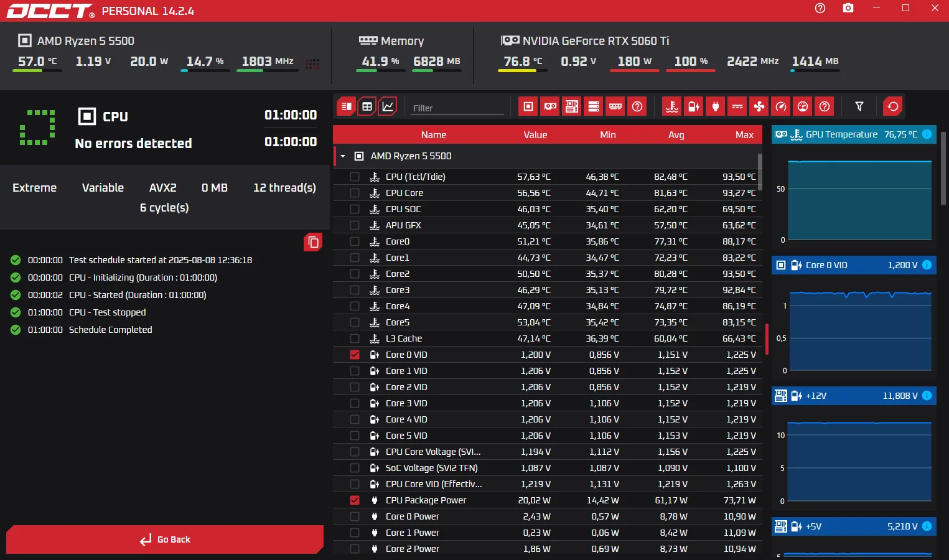Toggle the CPU hardware filter icon

[528, 106]
